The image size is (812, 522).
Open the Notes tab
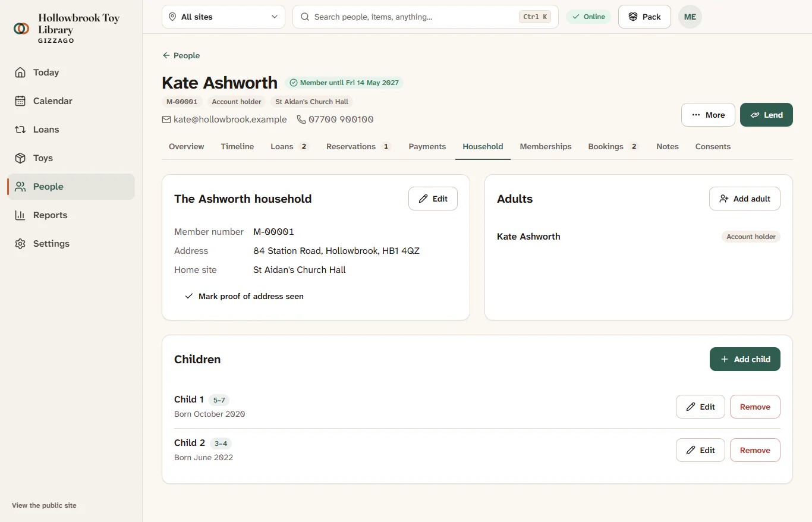click(x=668, y=146)
